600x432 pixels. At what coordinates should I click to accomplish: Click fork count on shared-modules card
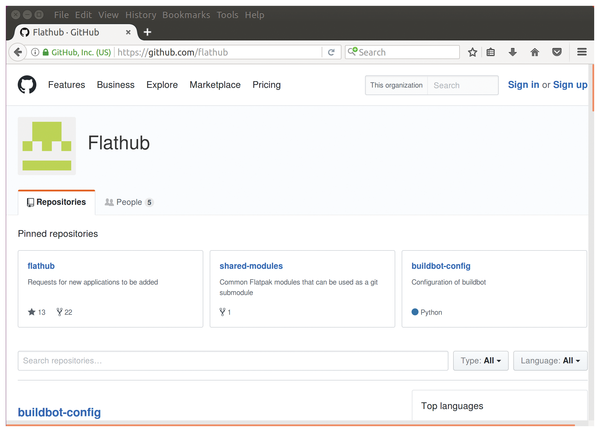[225, 312]
